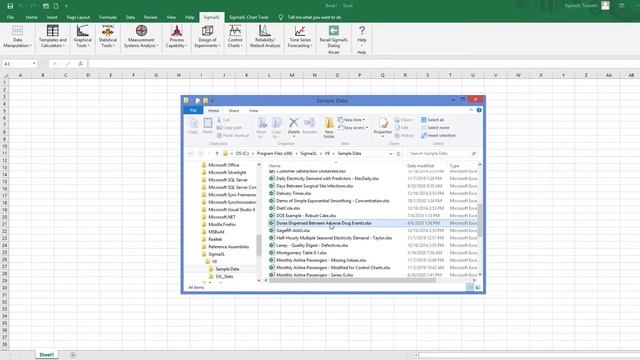Switch to SigmaXL Chart Tools tab
640x360 pixels.
click(249, 17)
